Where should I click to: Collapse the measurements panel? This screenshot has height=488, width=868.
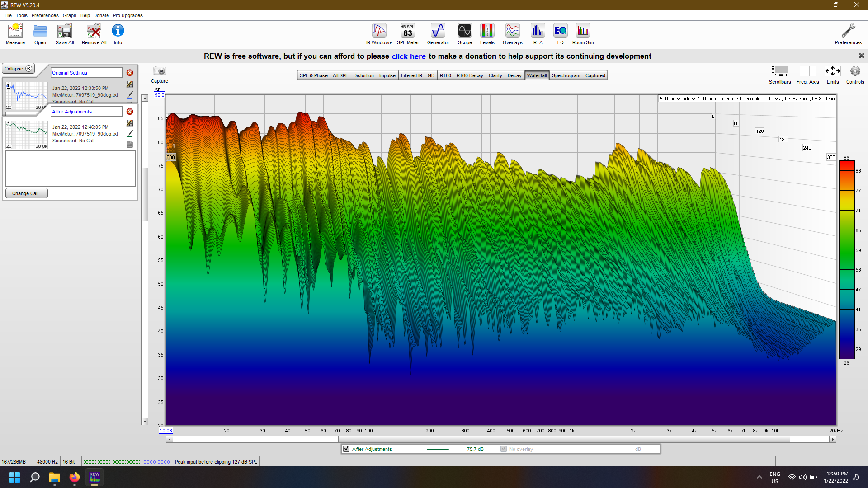[x=19, y=69]
